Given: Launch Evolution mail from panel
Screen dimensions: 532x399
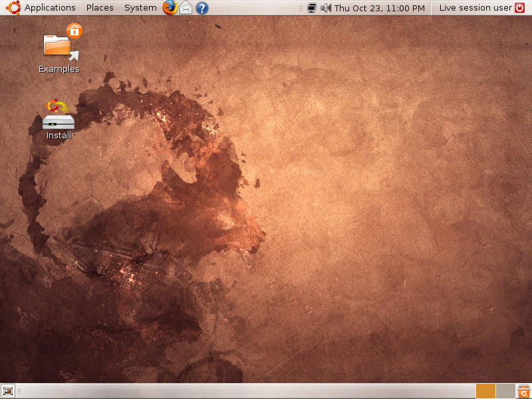Looking at the screenshot, I should pos(186,8).
